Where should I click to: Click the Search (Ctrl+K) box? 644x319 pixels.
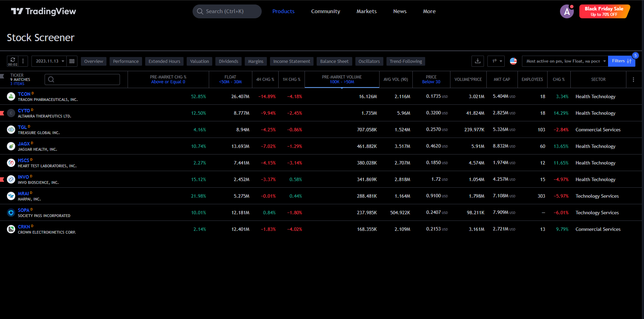(227, 11)
